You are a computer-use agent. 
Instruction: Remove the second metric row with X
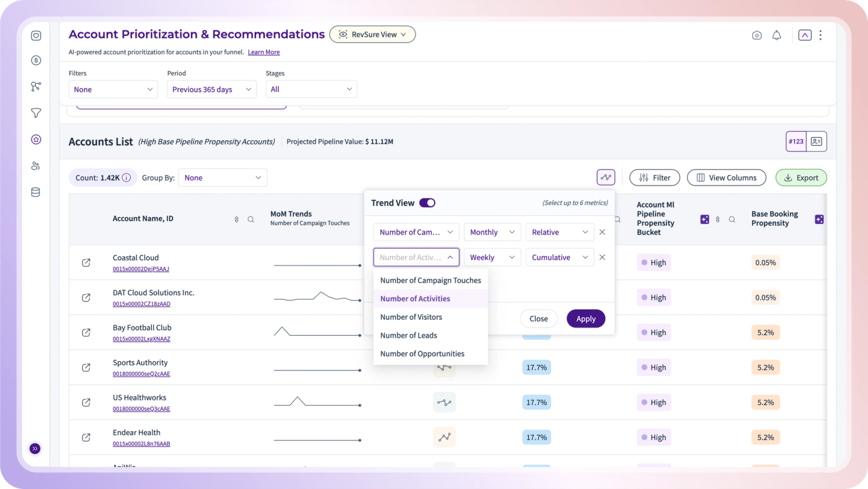[x=602, y=257]
